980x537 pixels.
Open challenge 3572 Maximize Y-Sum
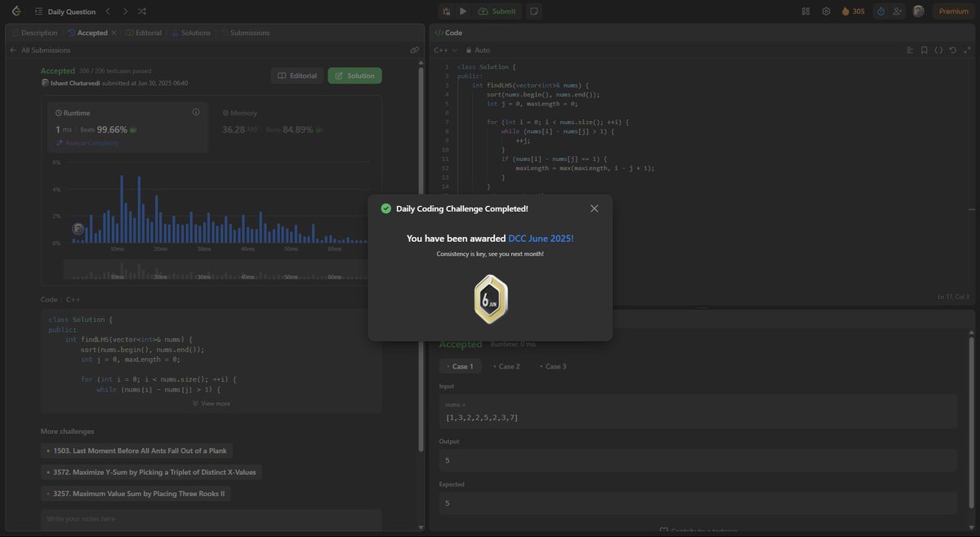[151, 472]
